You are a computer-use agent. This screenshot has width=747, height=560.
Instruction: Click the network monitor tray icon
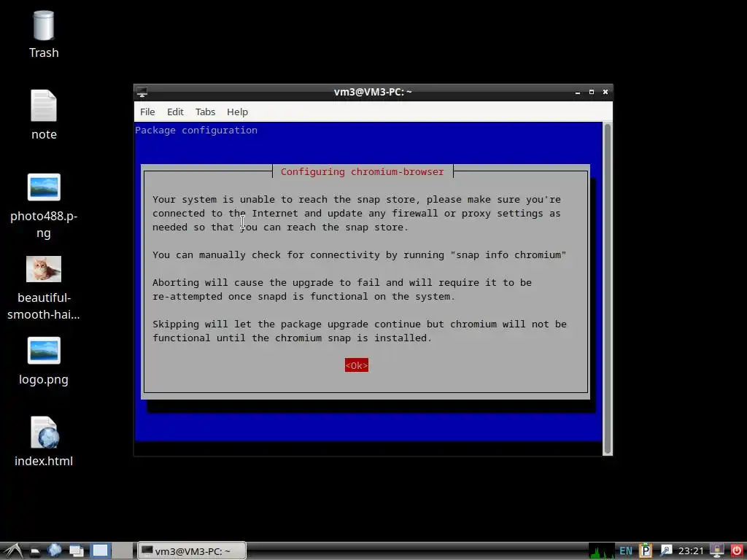click(x=716, y=551)
